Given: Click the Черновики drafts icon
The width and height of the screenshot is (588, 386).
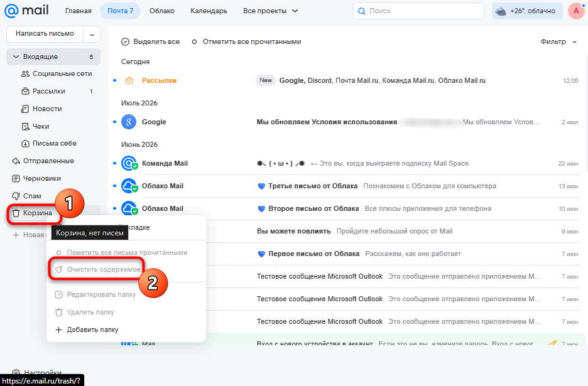Looking at the screenshot, I should [x=16, y=178].
